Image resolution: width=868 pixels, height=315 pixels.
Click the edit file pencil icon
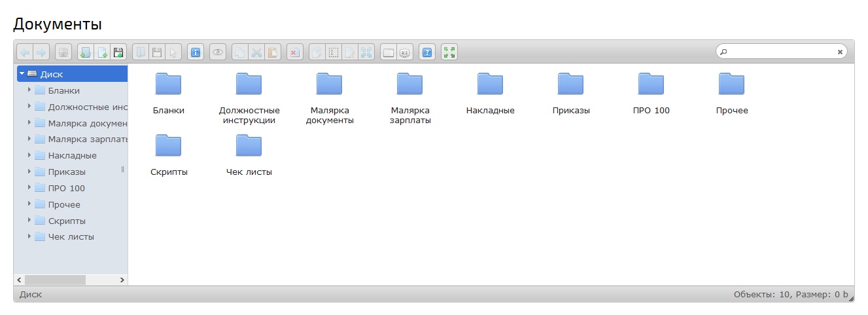click(349, 52)
